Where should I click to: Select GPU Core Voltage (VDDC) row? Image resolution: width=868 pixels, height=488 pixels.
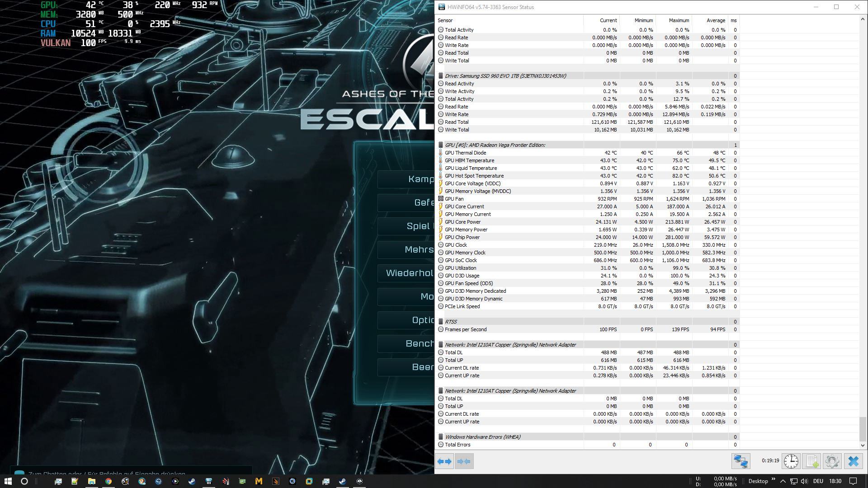588,183
